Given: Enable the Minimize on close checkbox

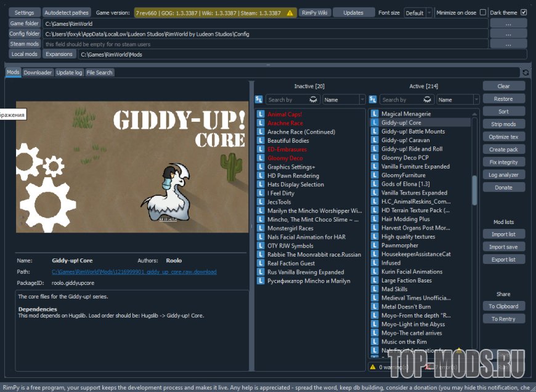Looking at the screenshot, I should [482, 12].
